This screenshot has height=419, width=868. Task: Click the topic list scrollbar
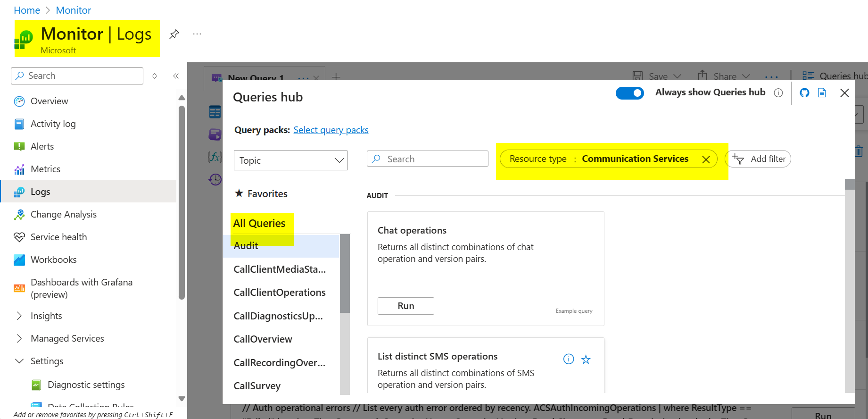(x=345, y=274)
